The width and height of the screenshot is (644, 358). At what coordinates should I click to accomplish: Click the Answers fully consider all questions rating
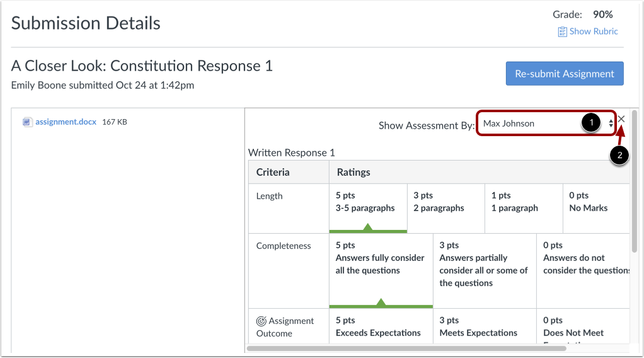381,271
